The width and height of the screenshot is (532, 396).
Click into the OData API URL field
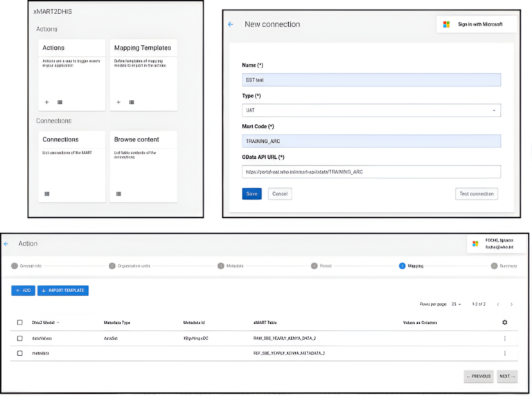coord(371,171)
